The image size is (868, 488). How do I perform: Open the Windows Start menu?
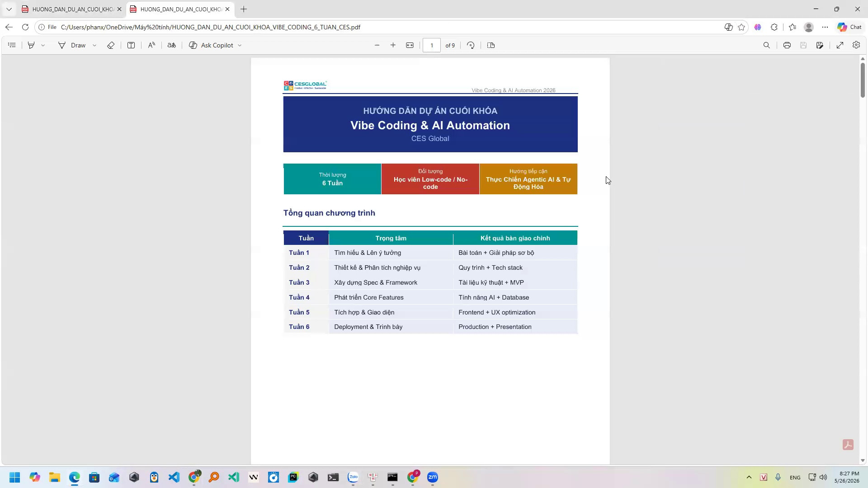(x=14, y=477)
